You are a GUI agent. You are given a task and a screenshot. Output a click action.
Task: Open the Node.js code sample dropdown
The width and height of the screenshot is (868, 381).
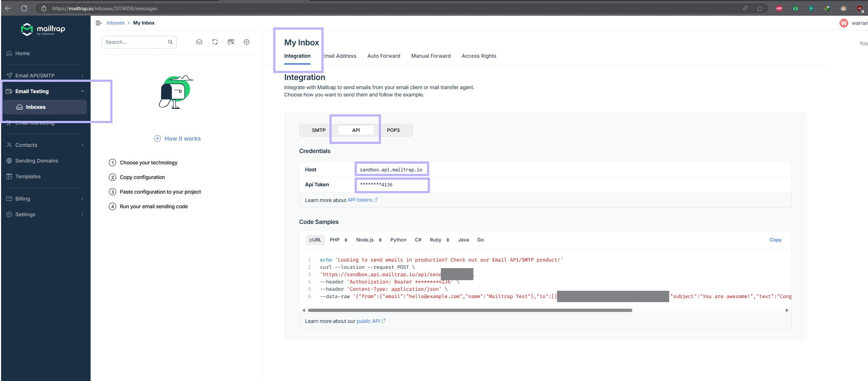369,240
